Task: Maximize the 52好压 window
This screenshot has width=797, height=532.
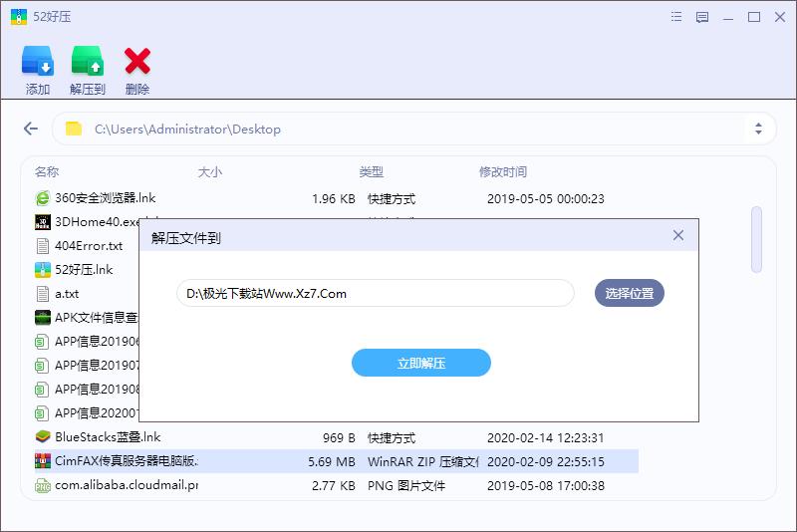Action: (754, 17)
